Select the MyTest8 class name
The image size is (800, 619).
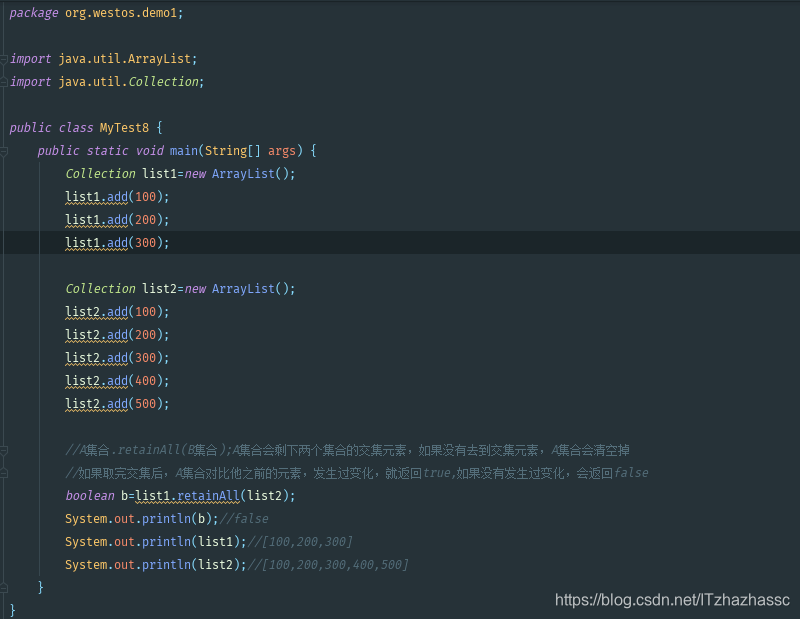click(124, 128)
